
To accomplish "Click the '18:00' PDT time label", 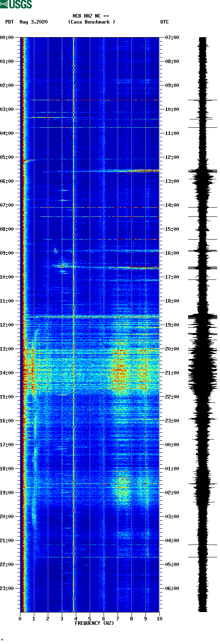I will [7, 469].
